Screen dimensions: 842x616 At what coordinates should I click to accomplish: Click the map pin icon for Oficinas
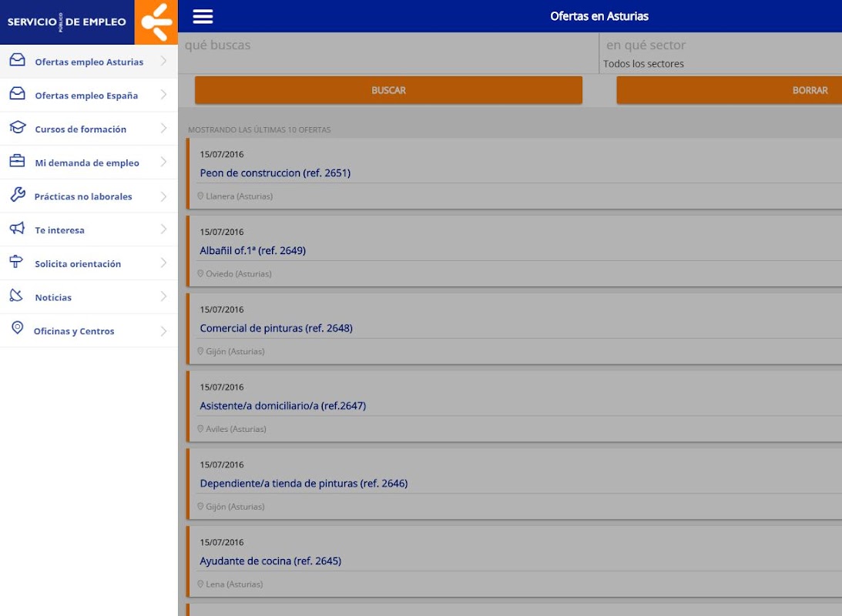point(17,328)
